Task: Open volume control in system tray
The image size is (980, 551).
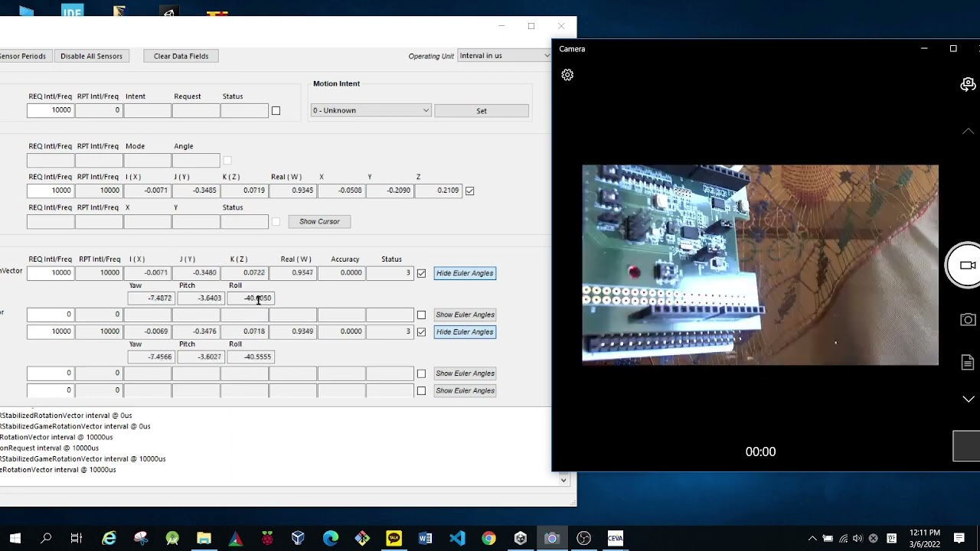Action: [x=857, y=538]
